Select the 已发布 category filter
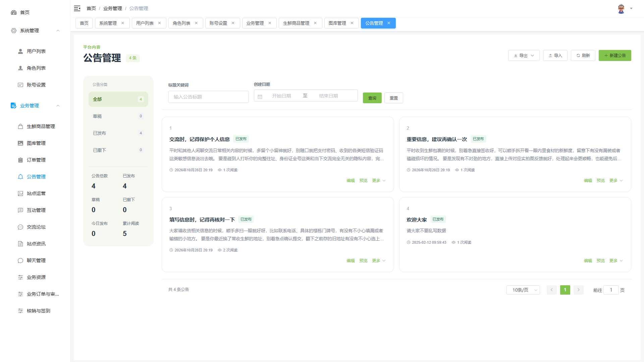The height and width of the screenshot is (362, 644). click(118, 133)
